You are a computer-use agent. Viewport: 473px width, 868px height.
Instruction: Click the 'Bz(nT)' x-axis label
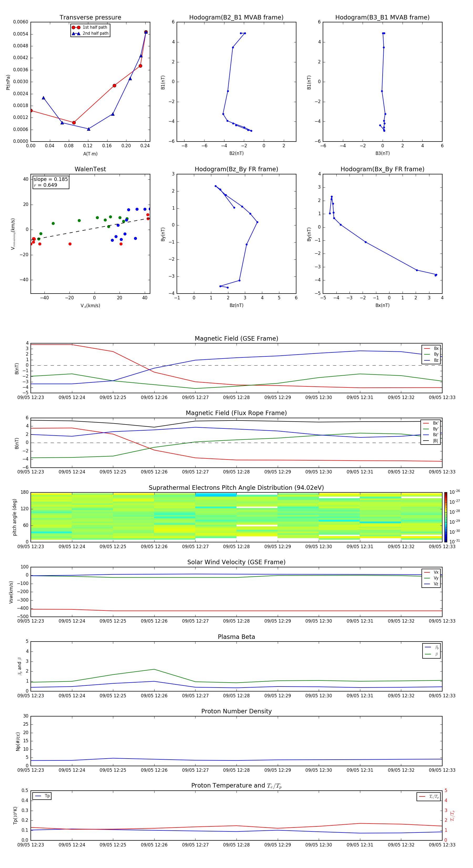point(236,305)
